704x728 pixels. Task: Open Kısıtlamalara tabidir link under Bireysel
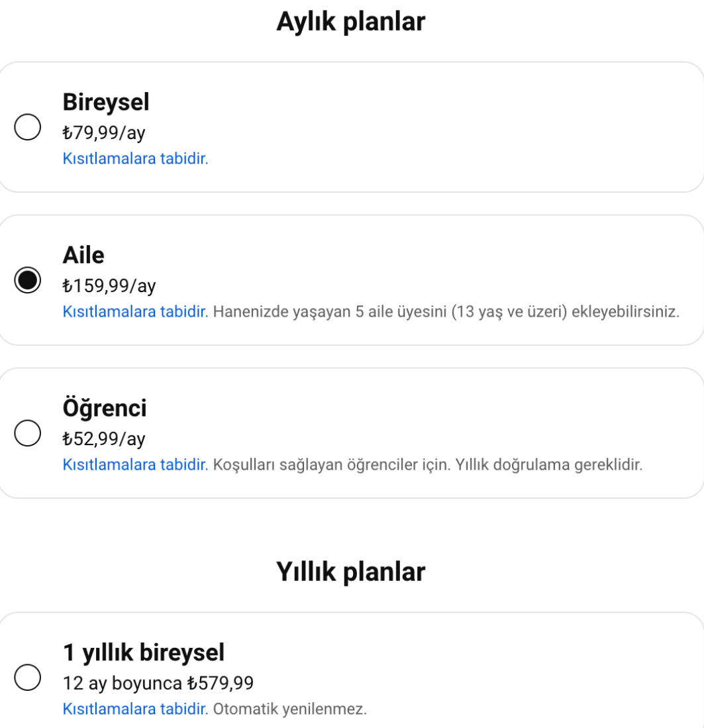pyautogui.click(x=135, y=159)
